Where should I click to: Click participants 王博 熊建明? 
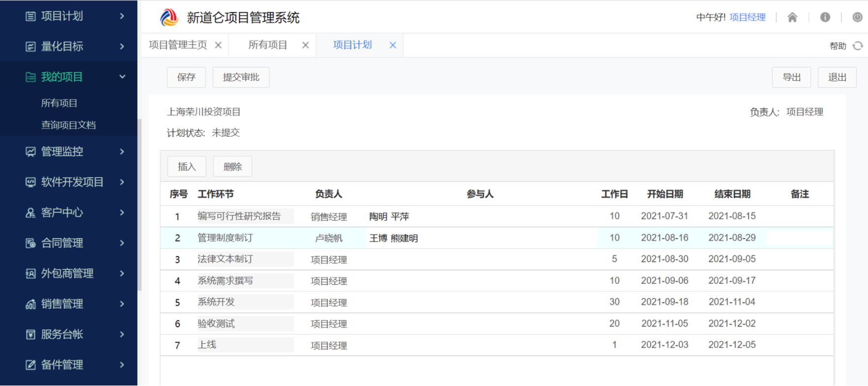coord(394,238)
